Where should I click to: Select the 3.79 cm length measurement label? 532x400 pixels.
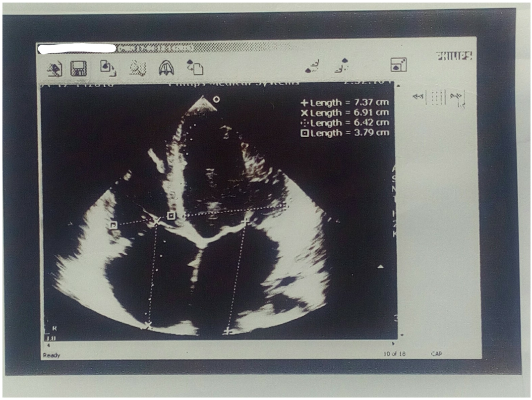[x=345, y=133]
